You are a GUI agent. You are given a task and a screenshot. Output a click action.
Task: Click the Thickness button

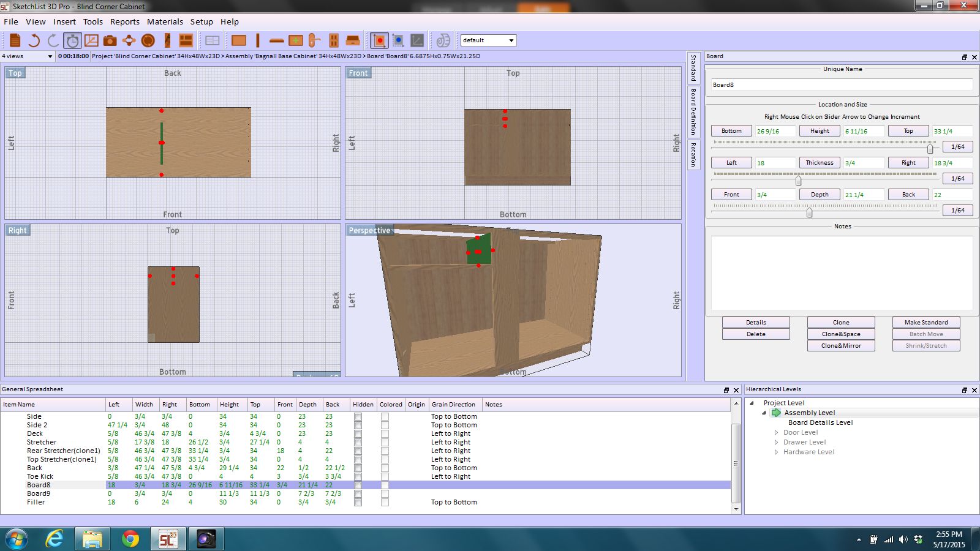pyautogui.click(x=820, y=163)
